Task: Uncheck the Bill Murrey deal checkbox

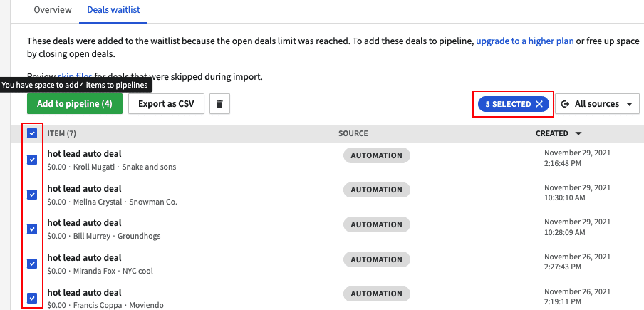Action: [x=32, y=229]
